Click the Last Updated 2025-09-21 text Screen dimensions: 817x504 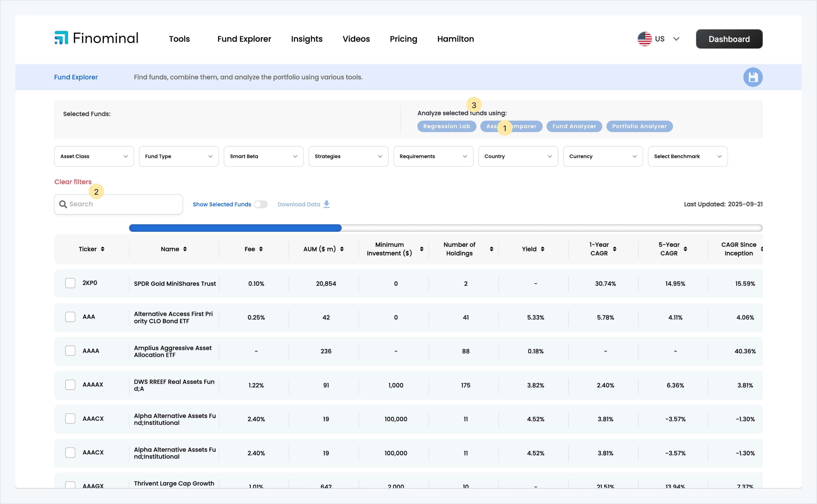723,204
